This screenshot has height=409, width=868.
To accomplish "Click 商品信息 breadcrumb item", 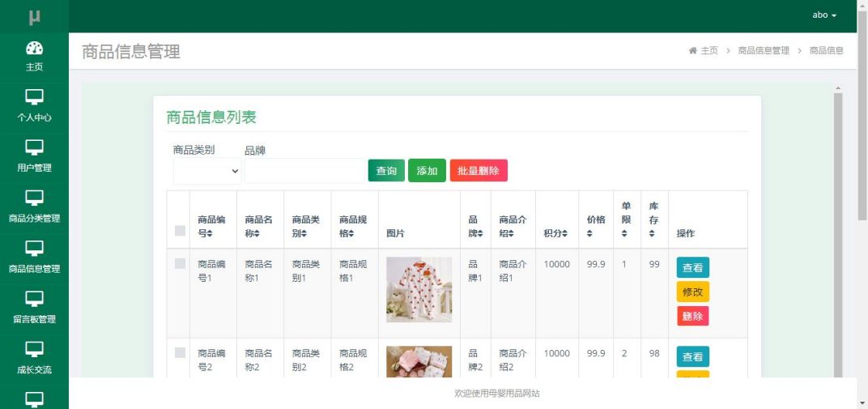I will (x=827, y=50).
